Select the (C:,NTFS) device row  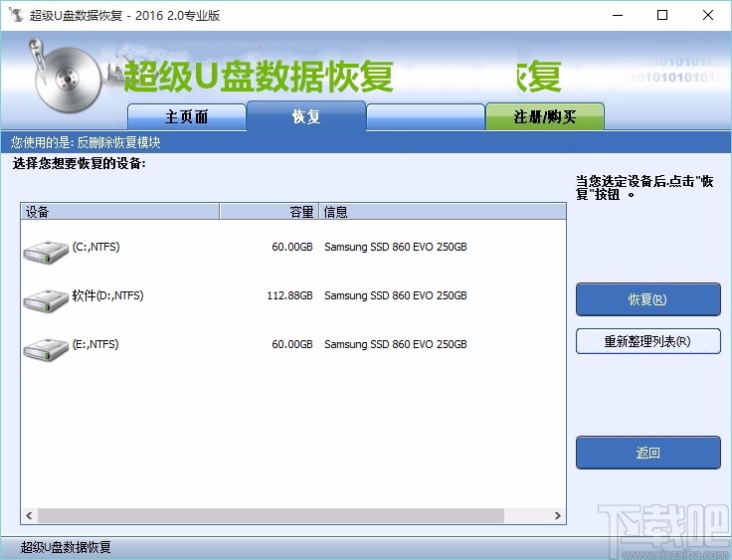coord(293,253)
